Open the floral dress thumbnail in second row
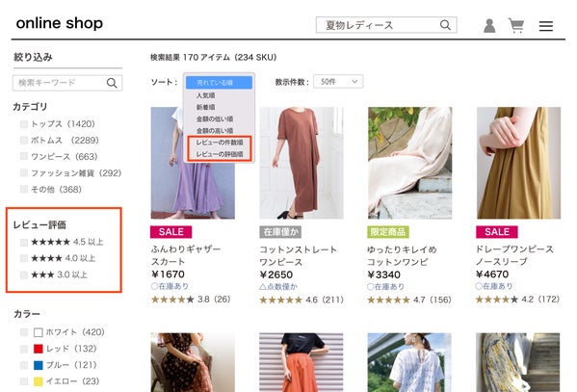Screen dimensions: 577x392 (193, 362)
